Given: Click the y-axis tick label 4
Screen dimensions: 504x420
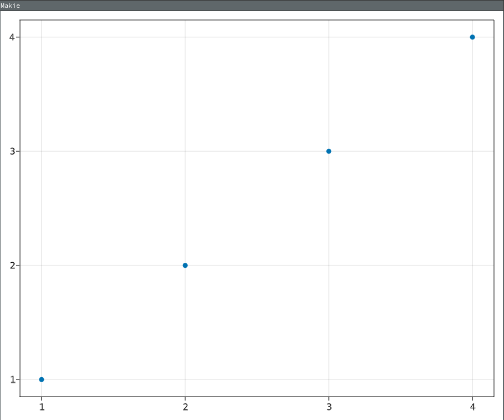Looking at the screenshot, I should [12, 37].
